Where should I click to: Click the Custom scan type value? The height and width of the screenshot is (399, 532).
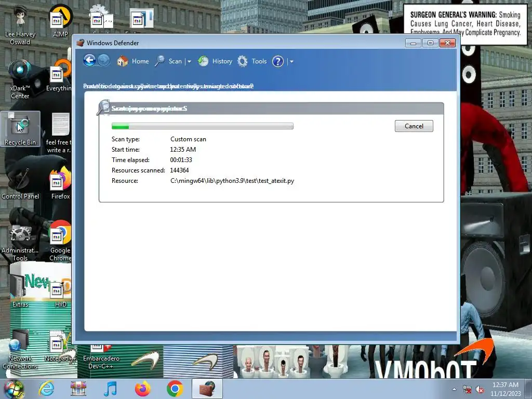(x=188, y=139)
